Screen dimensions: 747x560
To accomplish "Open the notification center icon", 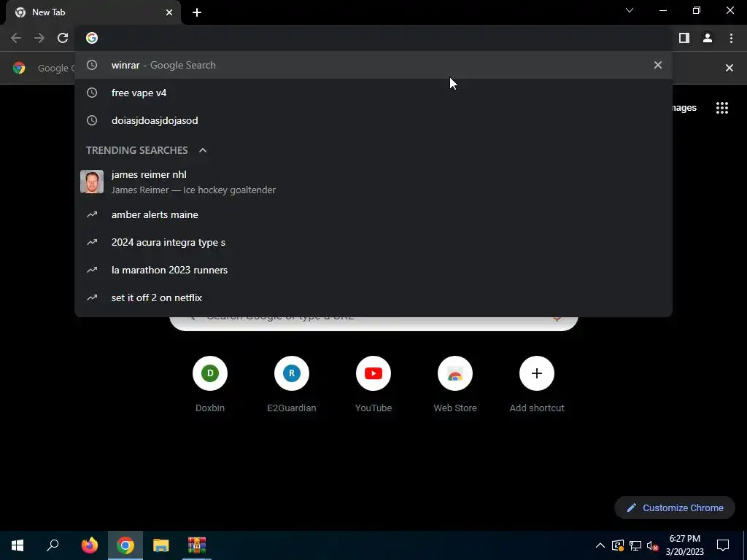I will (723, 545).
